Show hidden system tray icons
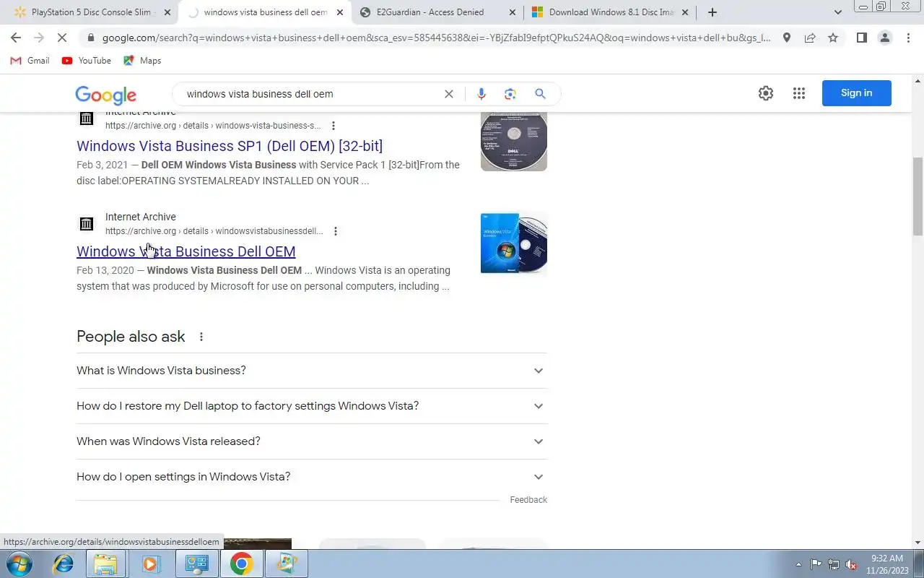The image size is (924, 578). point(798,564)
